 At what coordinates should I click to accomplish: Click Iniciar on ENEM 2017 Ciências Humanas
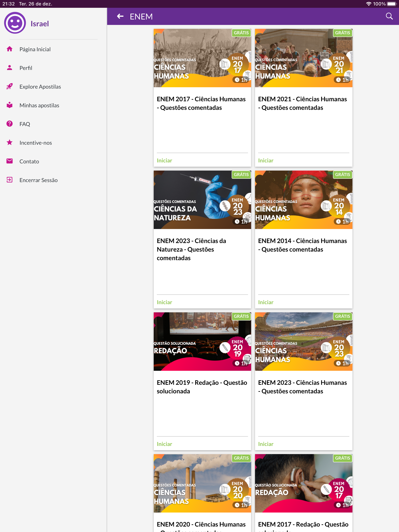164,160
